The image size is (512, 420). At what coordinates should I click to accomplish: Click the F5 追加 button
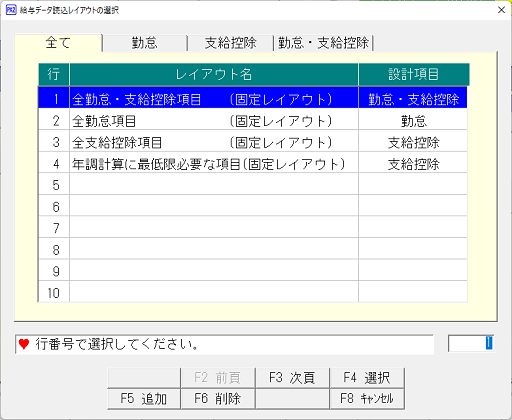pos(144,398)
